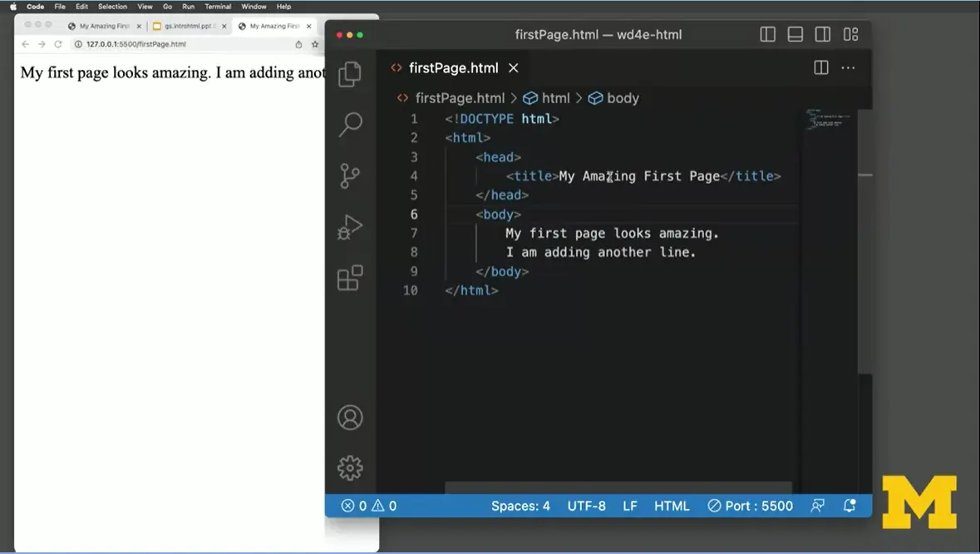Toggle the split editor layout icon
This screenshot has width=980, height=554.
[x=820, y=67]
